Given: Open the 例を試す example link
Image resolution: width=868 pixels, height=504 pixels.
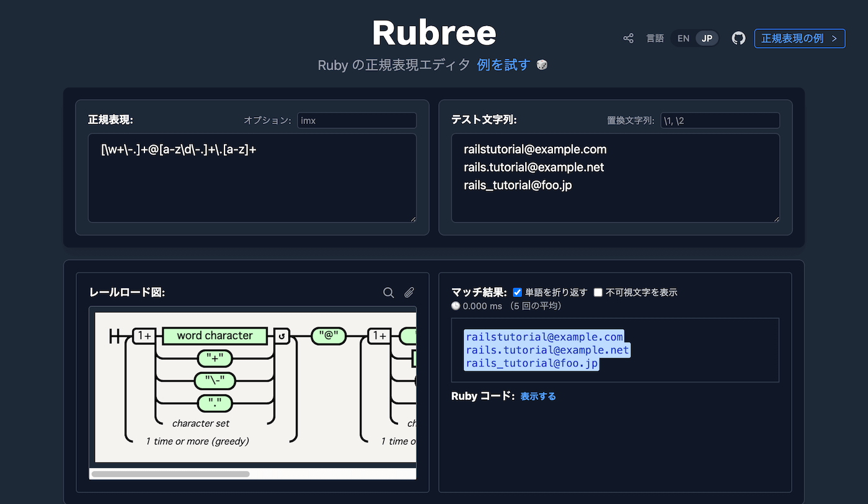Looking at the screenshot, I should click(x=503, y=64).
